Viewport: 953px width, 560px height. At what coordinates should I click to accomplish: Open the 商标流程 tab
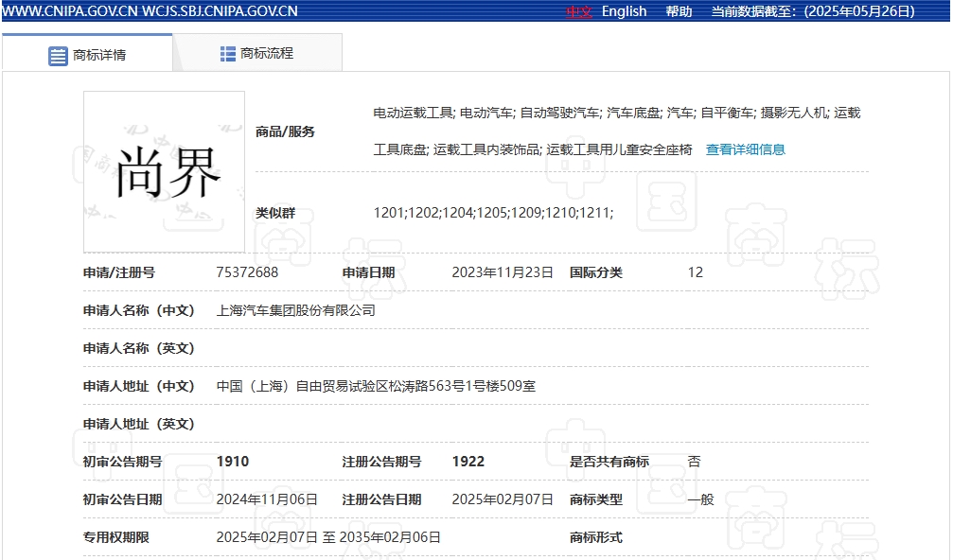(x=257, y=54)
